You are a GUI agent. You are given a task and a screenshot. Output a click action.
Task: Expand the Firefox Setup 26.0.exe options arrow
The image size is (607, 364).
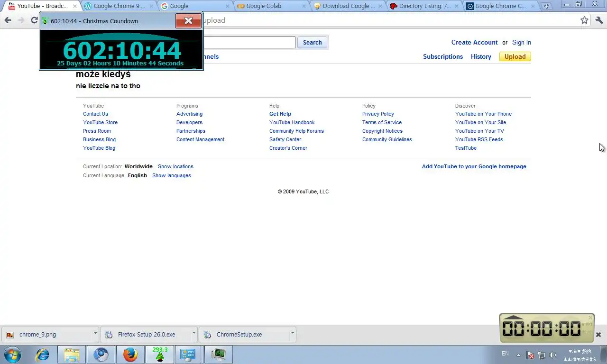194,334
